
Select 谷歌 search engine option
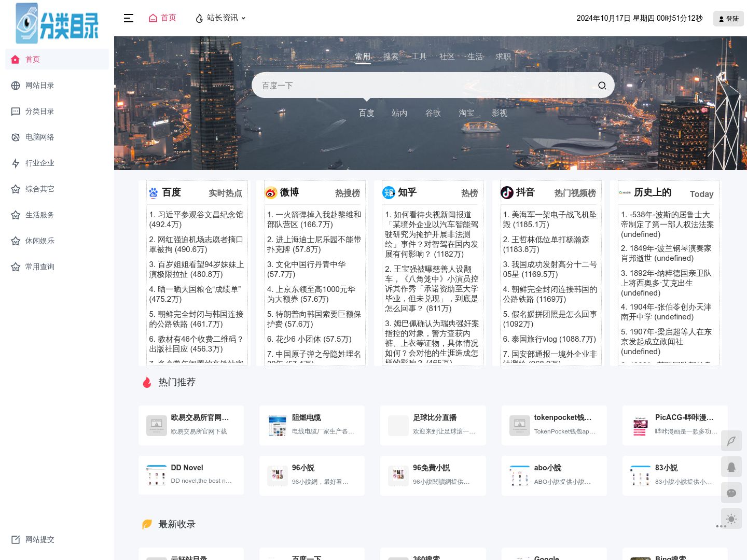[x=433, y=113]
